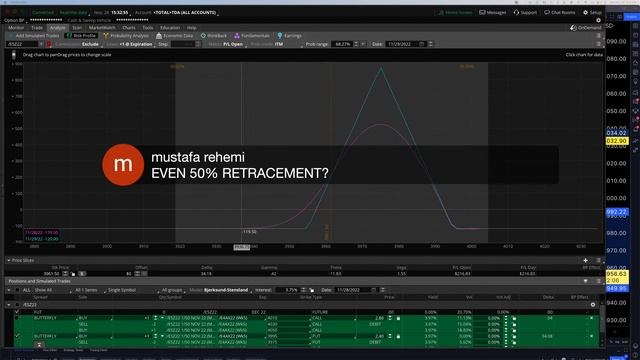Open the Plot lines P/L Open dropdown

coord(233,44)
